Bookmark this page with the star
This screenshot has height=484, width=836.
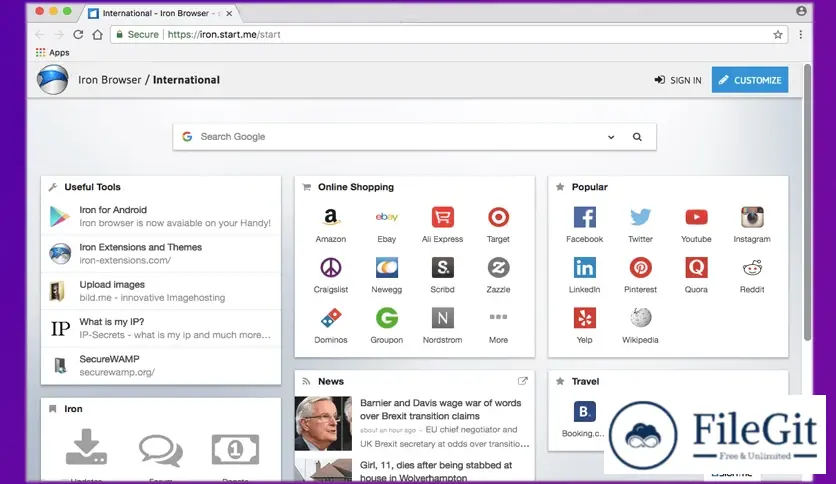coord(778,35)
